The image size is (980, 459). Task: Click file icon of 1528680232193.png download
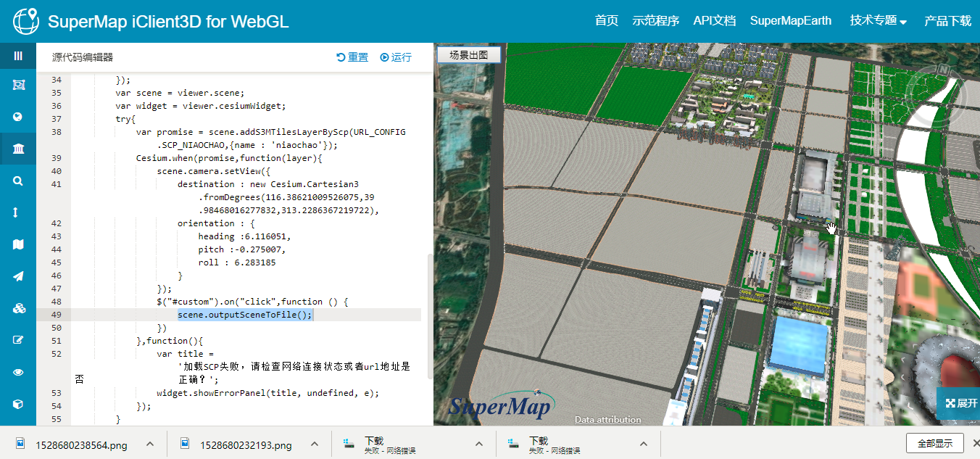coord(186,443)
